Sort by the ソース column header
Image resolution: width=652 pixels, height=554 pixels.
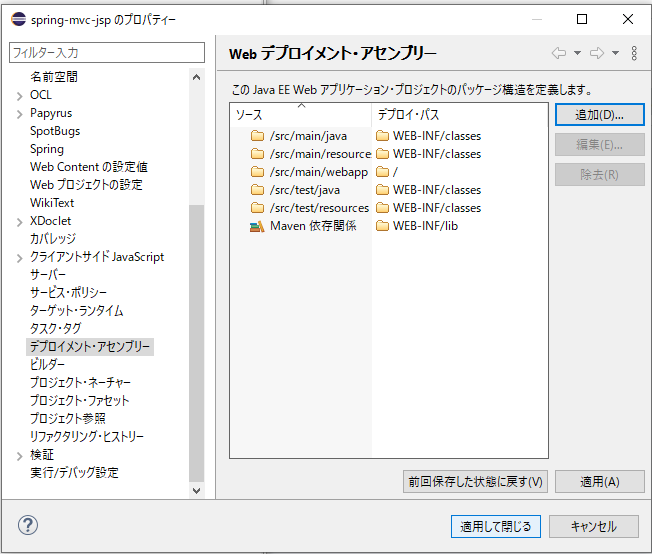click(x=301, y=115)
